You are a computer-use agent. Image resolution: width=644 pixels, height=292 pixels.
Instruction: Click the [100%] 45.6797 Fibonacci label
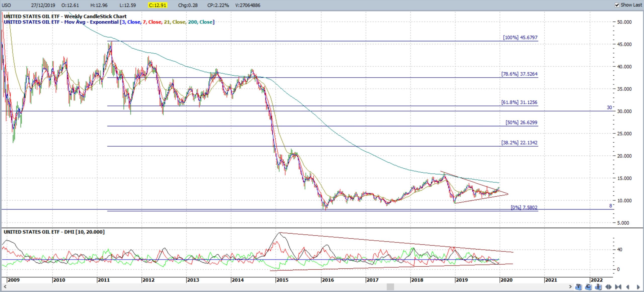tap(520, 37)
